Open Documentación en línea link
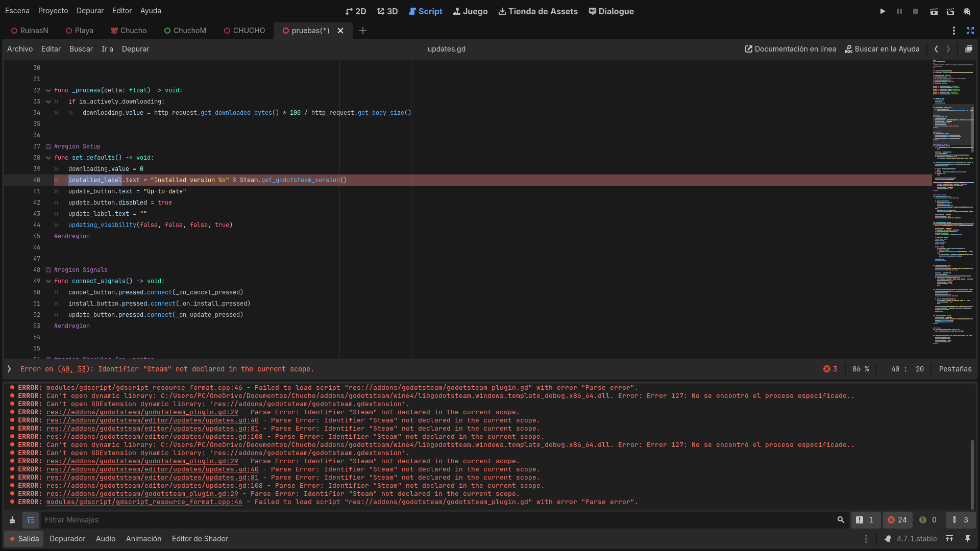The height and width of the screenshot is (551, 980). 791,49
